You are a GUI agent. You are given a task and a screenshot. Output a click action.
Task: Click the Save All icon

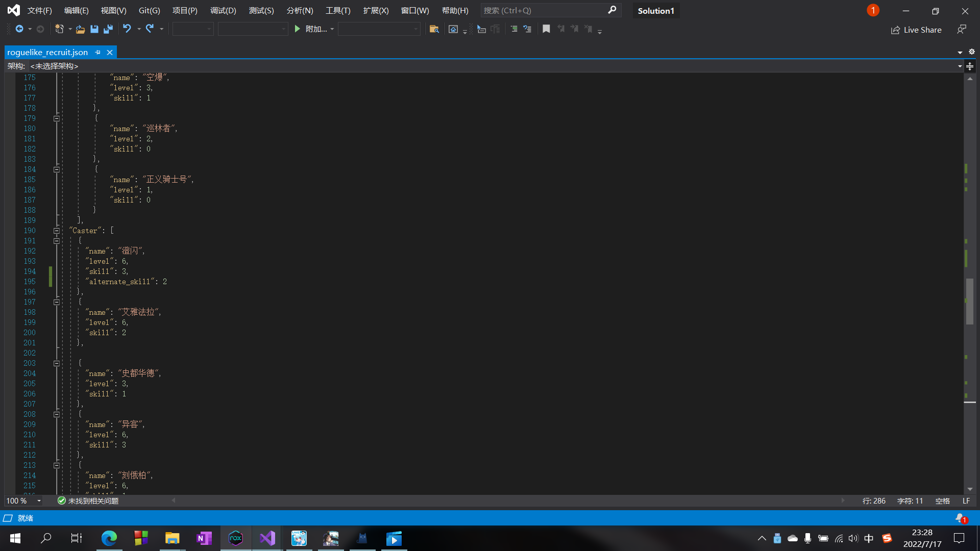pyautogui.click(x=108, y=29)
